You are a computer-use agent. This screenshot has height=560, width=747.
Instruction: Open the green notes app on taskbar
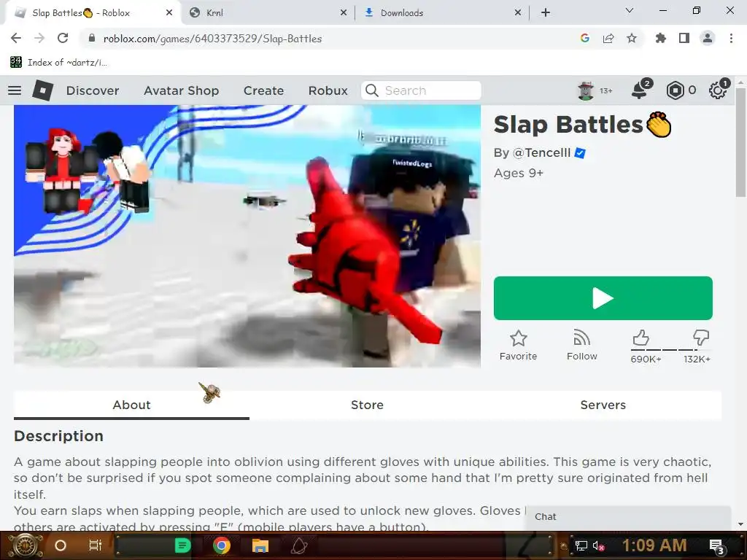(x=182, y=545)
